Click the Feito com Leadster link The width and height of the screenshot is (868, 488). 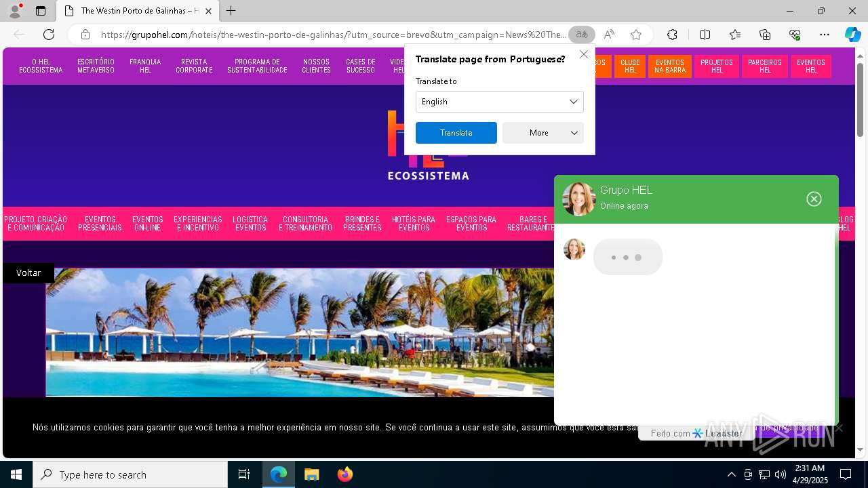[x=696, y=433]
